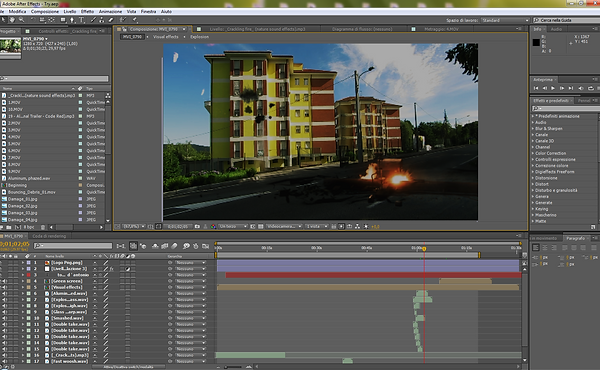
Task: Expand layer 5 Visual effects properties
Action: pos(23,287)
